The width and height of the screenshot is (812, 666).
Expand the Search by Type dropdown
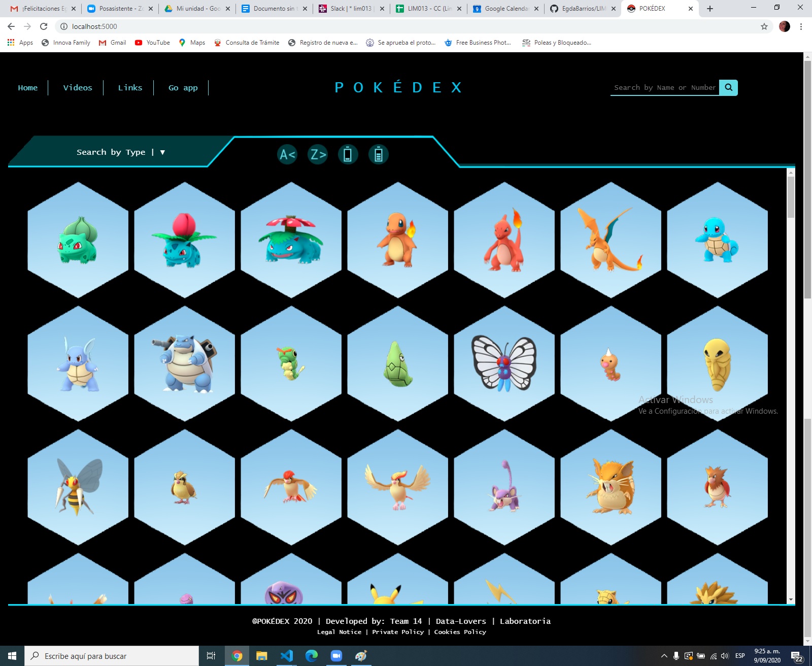121,152
